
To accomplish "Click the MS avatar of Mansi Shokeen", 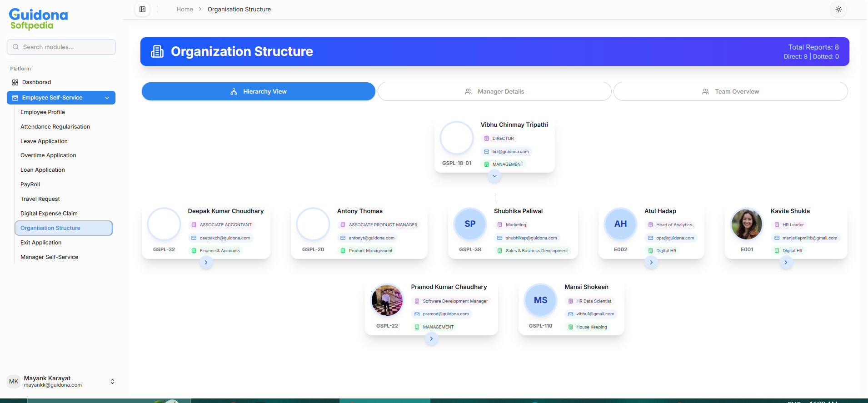I will pos(540,300).
